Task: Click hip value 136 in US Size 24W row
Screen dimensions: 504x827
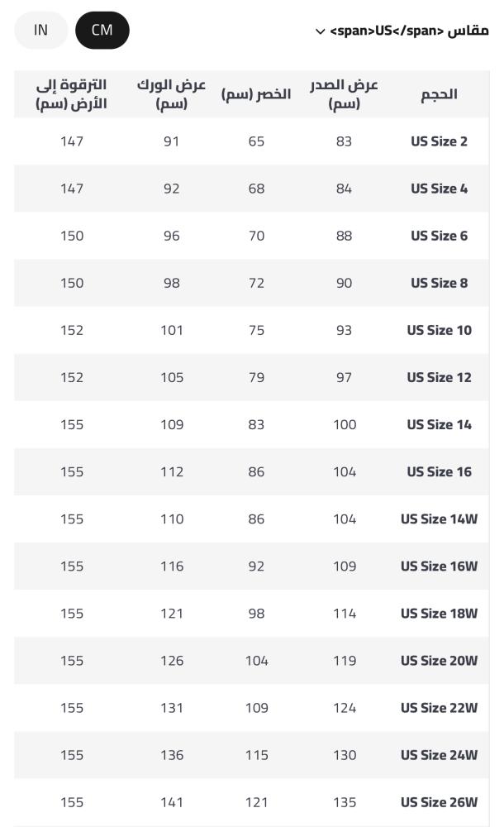Action: [x=171, y=755]
